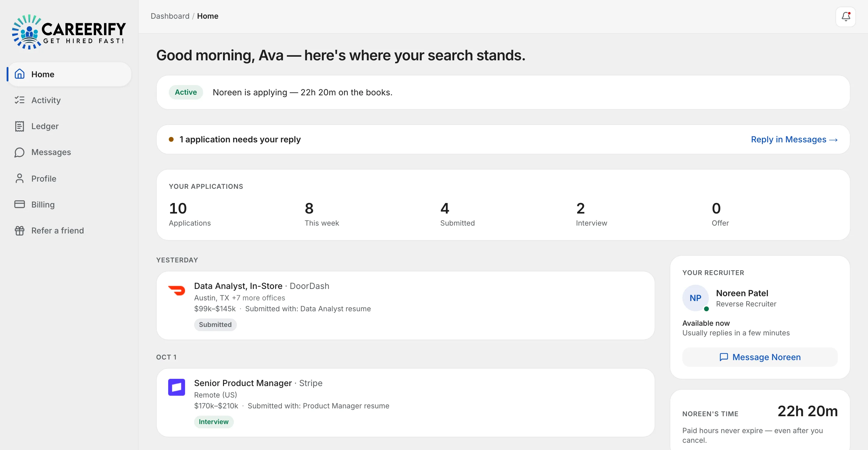Viewport: 868px width, 450px height.
Task: Click the NP recruiter avatar
Action: pyautogui.click(x=696, y=298)
